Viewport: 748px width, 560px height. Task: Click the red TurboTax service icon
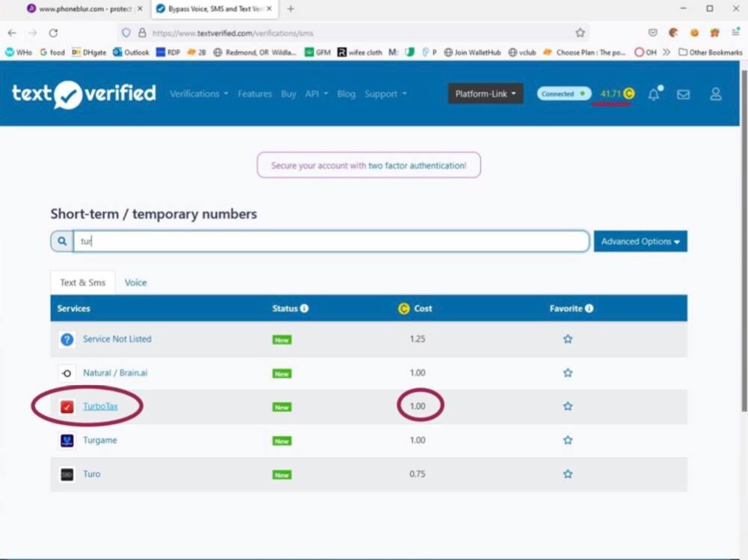click(67, 406)
